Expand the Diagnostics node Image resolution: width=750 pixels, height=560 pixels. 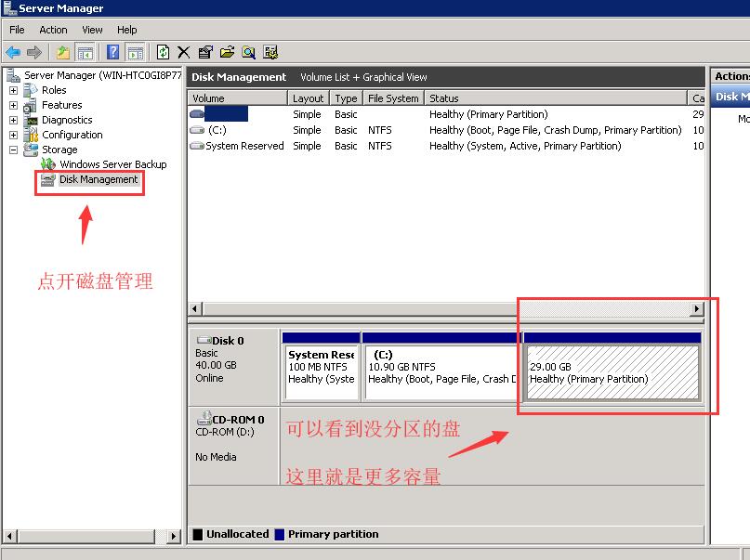coord(13,120)
